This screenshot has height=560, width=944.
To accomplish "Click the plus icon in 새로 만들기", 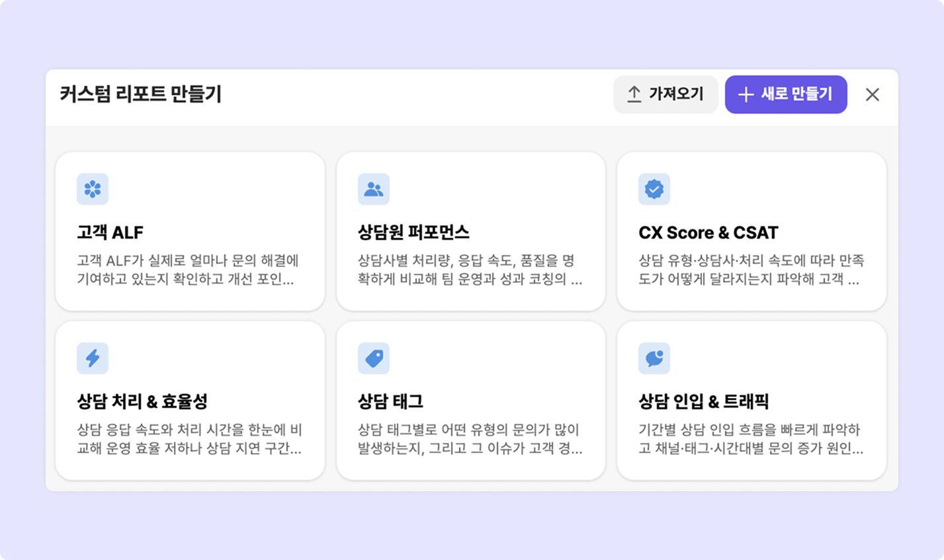I will (746, 95).
